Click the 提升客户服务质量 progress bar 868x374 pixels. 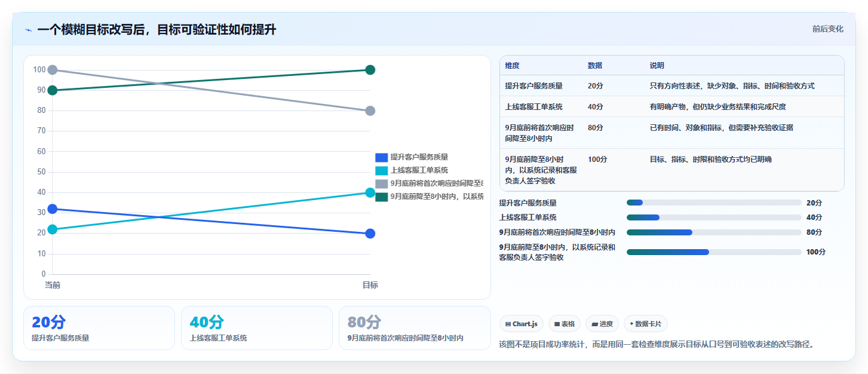coord(714,203)
